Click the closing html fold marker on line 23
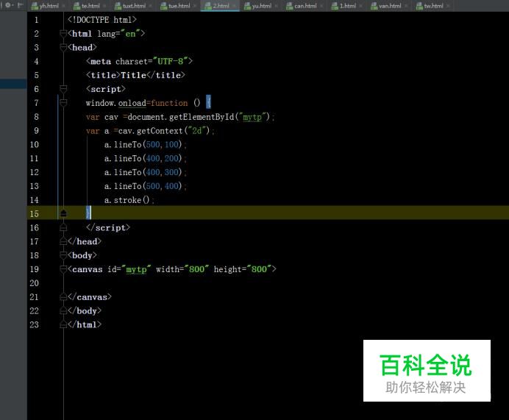This screenshot has width=509, height=420. coord(63,324)
